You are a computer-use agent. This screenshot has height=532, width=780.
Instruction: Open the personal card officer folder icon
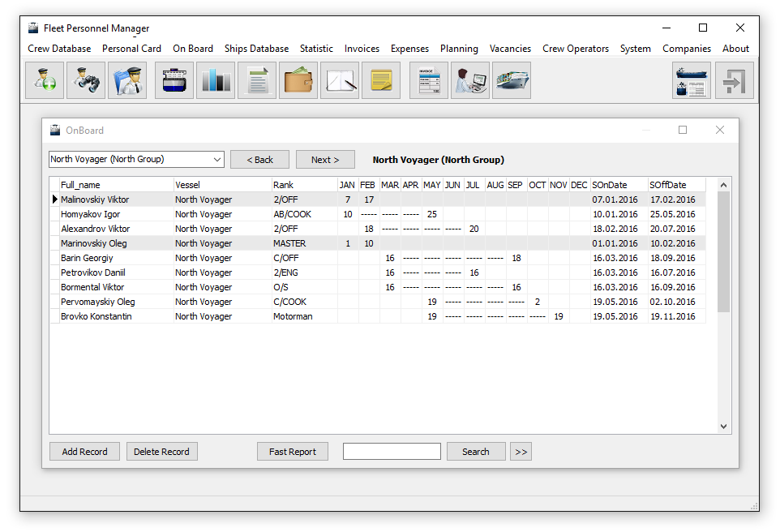127,80
